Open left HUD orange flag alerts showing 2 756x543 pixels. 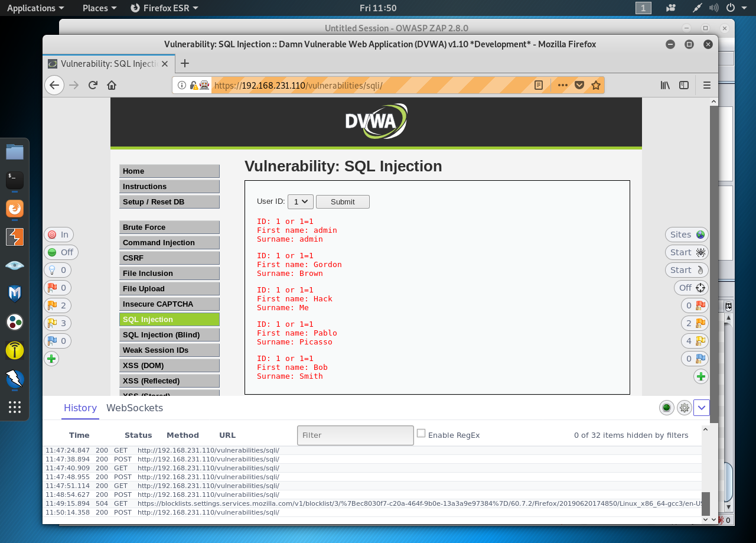(57, 305)
